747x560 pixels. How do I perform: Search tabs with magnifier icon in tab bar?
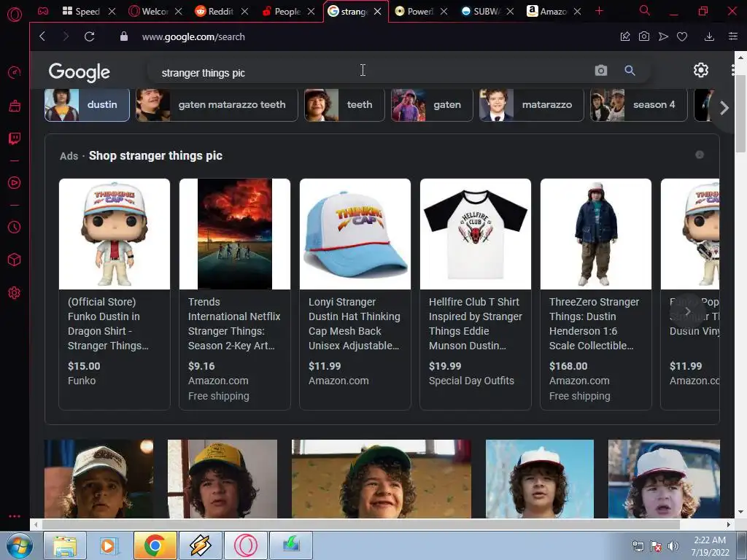645,10
